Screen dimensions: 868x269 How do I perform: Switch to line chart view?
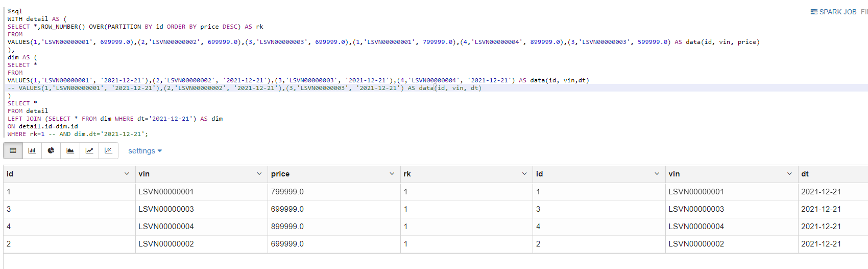[89, 150]
